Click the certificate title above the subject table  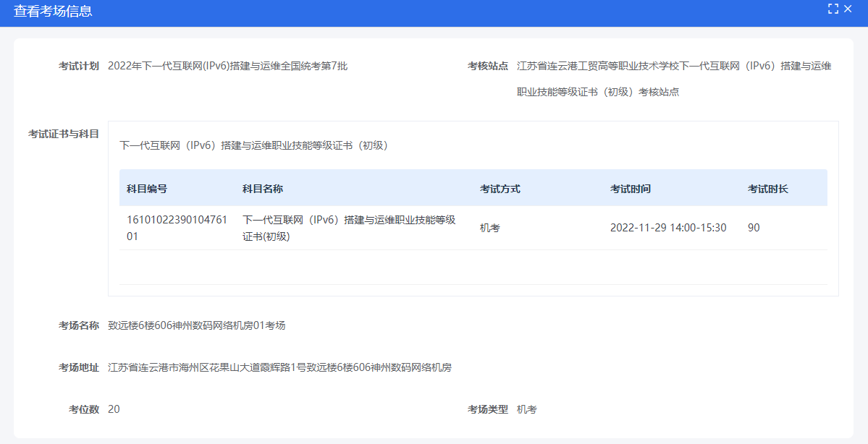(254, 145)
